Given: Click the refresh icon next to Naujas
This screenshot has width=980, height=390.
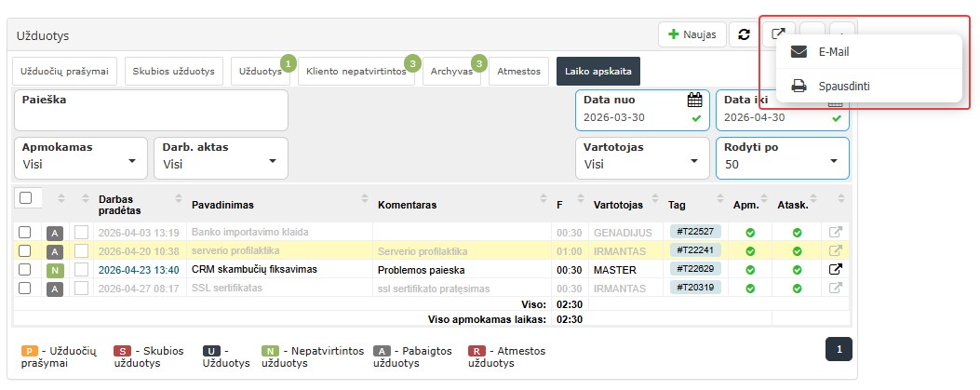Looking at the screenshot, I should 744,34.
